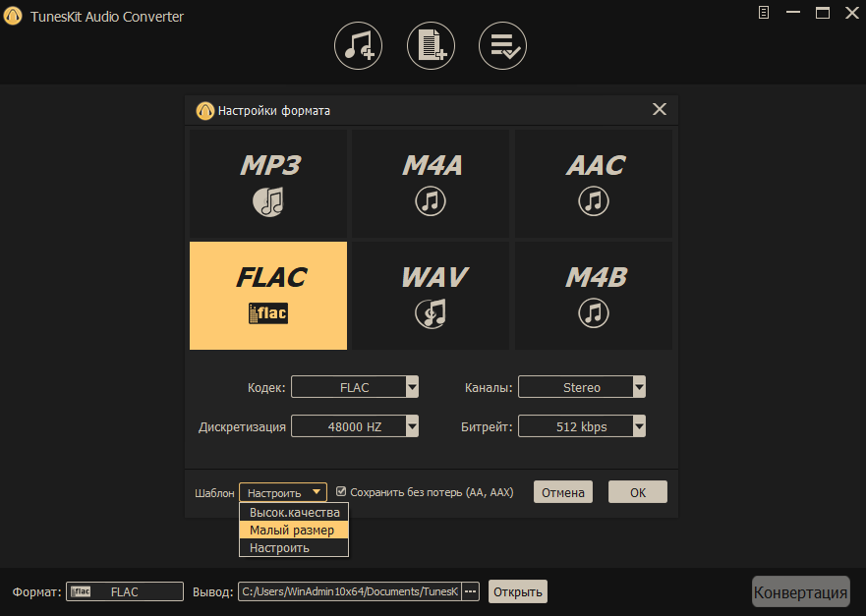This screenshot has width=866, height=616.
Task: Select the WAV format tile
Action: pos(431,296)
